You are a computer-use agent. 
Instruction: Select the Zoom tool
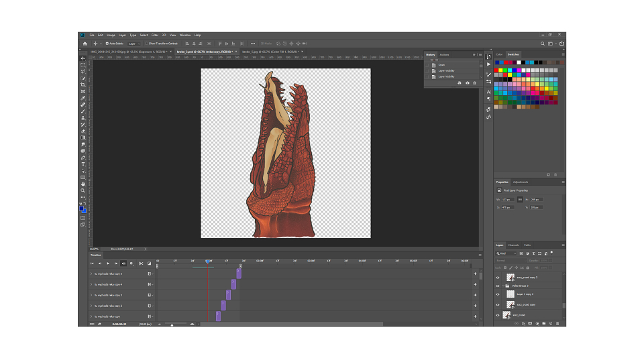pos(83,190)
